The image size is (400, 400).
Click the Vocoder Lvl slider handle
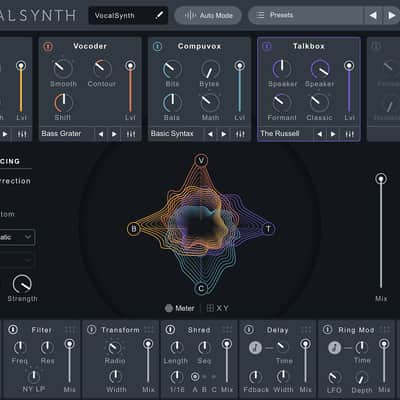coord(130,66)
